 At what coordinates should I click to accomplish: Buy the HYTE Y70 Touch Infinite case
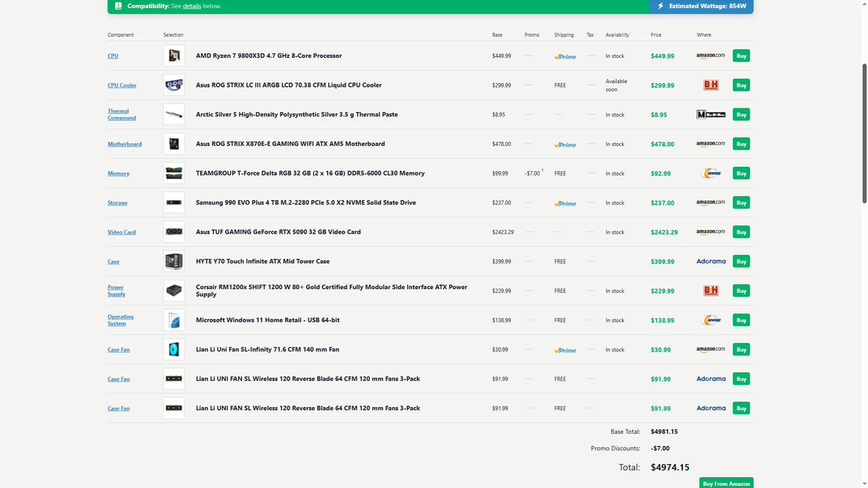741,261
